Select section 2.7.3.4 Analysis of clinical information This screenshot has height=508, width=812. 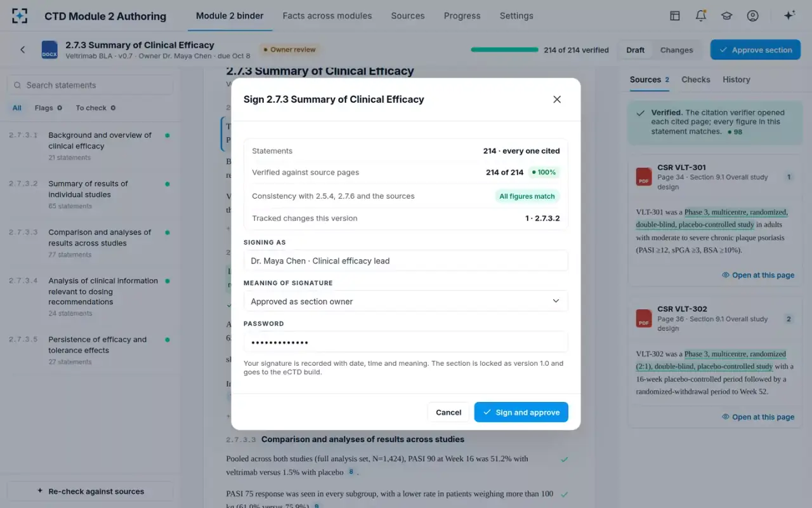(x=89, y=297)
